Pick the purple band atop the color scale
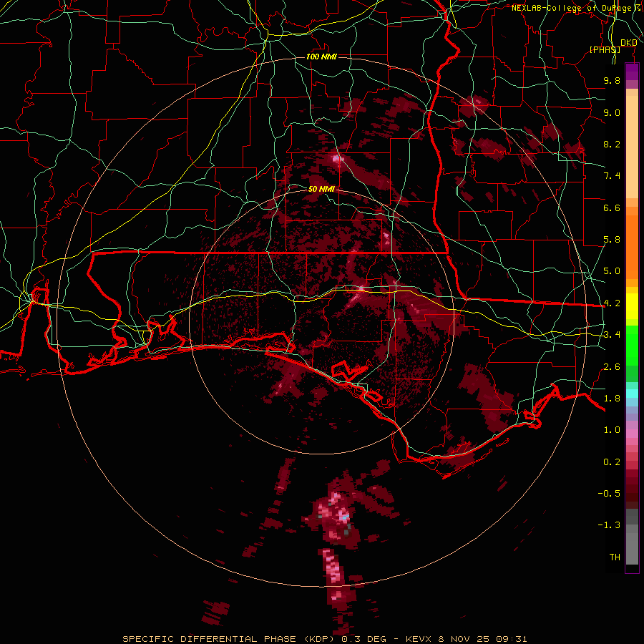The width and height of the screenshot is (644, 644). 632,72
